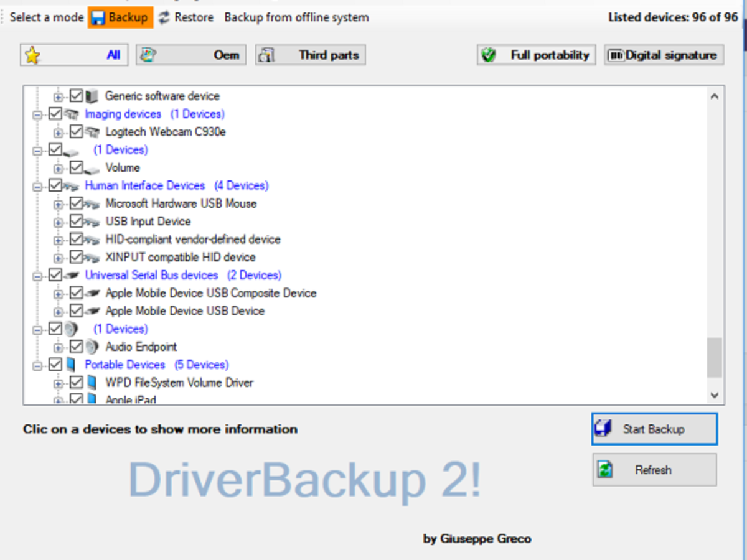Collapse the Human Interface Devices category
The width and height of the screenshot is (747, 560).
point(37,187)
